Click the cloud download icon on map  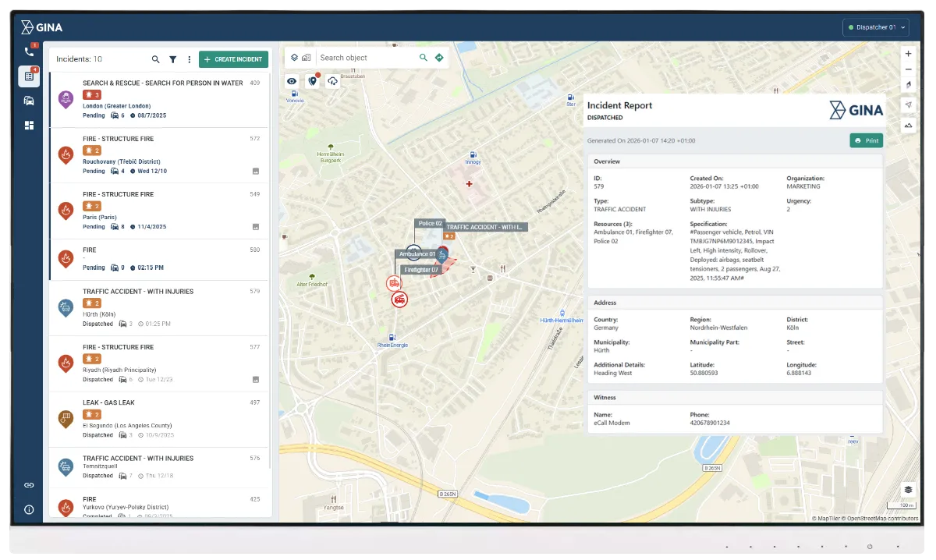(x=333, y=81)
